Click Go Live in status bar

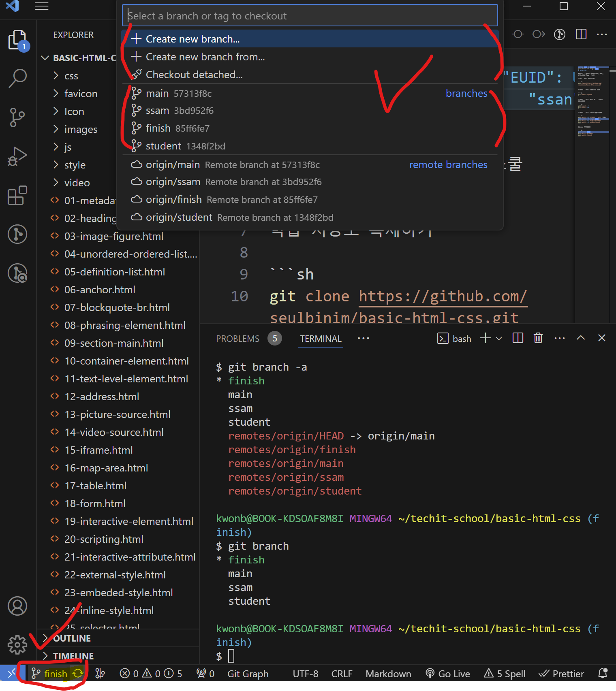(448, 674)
